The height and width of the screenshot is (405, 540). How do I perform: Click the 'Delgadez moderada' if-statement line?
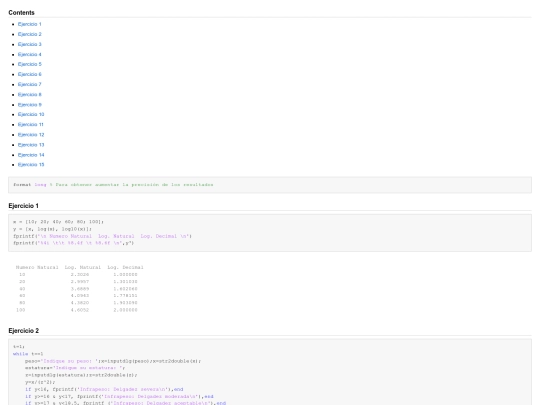tap(119, 397)
